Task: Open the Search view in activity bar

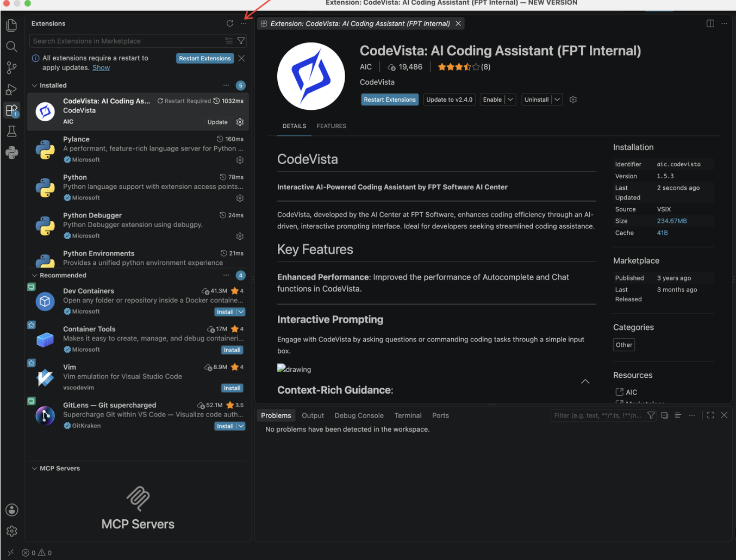Action: (11, 47)
